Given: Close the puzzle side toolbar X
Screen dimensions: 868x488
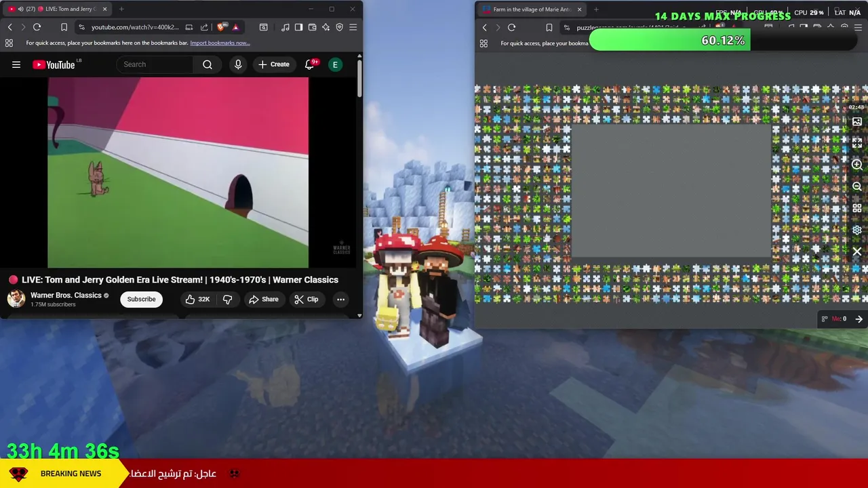Looking at the screenshot, I should tap(857, 251).
